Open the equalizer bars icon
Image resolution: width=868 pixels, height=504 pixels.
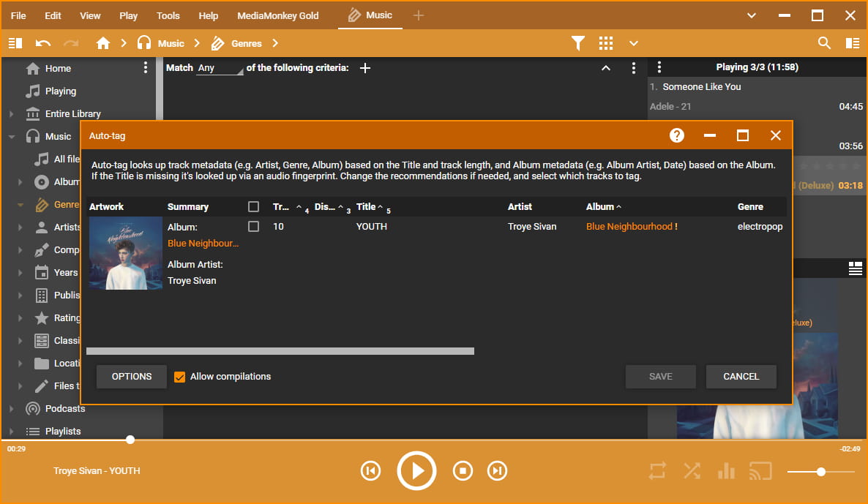tap(726, 471)
